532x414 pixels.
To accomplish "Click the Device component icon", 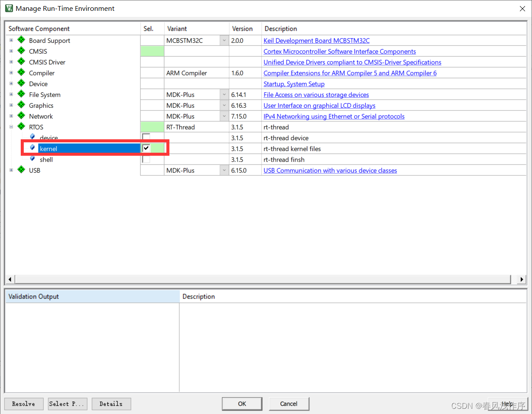I will click(x=21, y=83).
